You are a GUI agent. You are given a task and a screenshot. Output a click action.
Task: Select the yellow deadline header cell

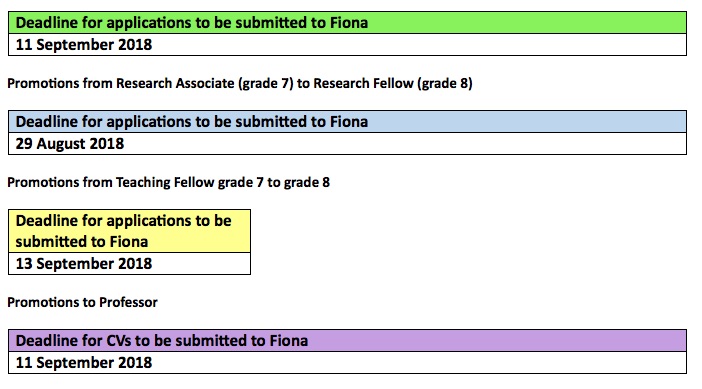point(129,231)
